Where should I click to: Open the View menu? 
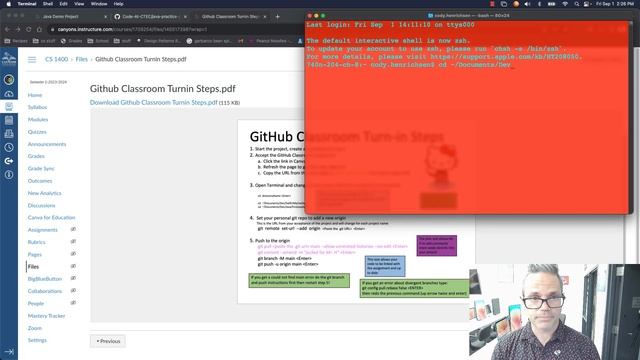[x=79, y=4]
